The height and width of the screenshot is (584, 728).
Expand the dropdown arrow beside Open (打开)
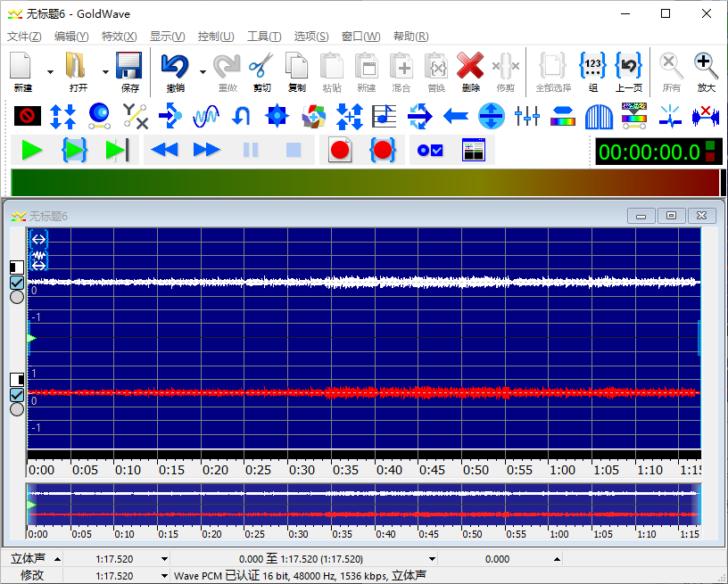[x=105, y=72]
